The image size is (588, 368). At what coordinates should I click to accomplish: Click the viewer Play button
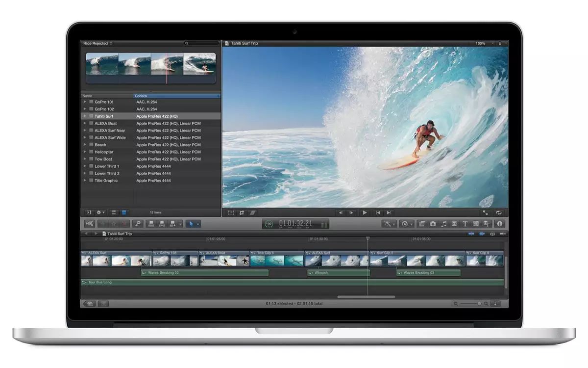(x=365, y=213)
